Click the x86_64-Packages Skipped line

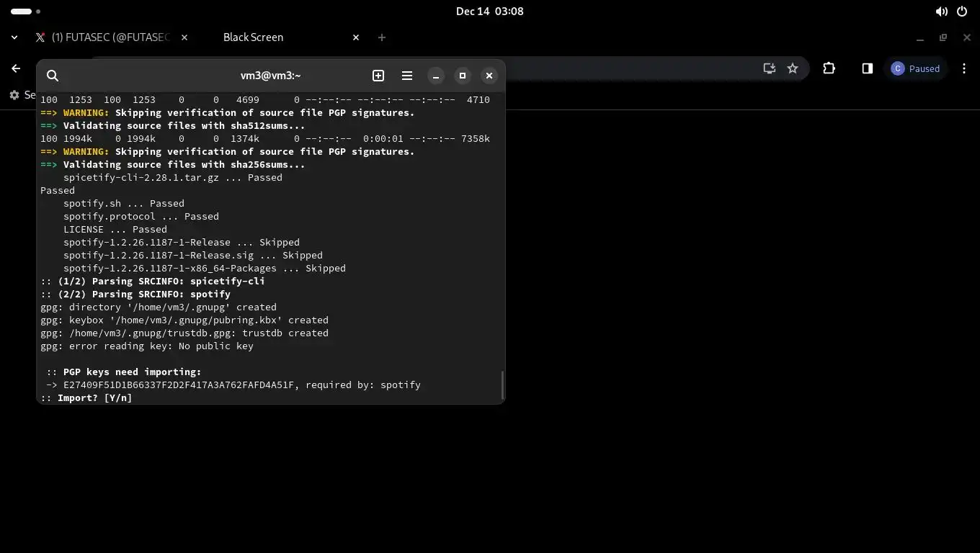click(205, 268)
